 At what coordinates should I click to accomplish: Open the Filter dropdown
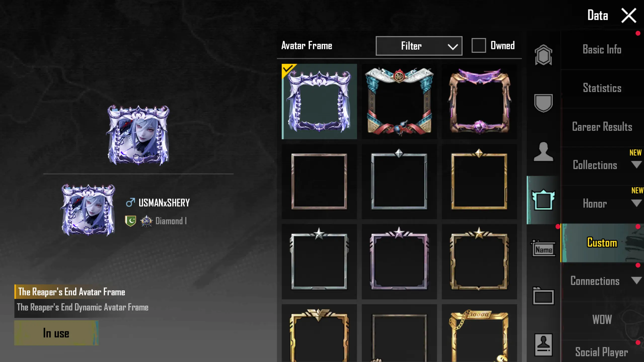419,46
